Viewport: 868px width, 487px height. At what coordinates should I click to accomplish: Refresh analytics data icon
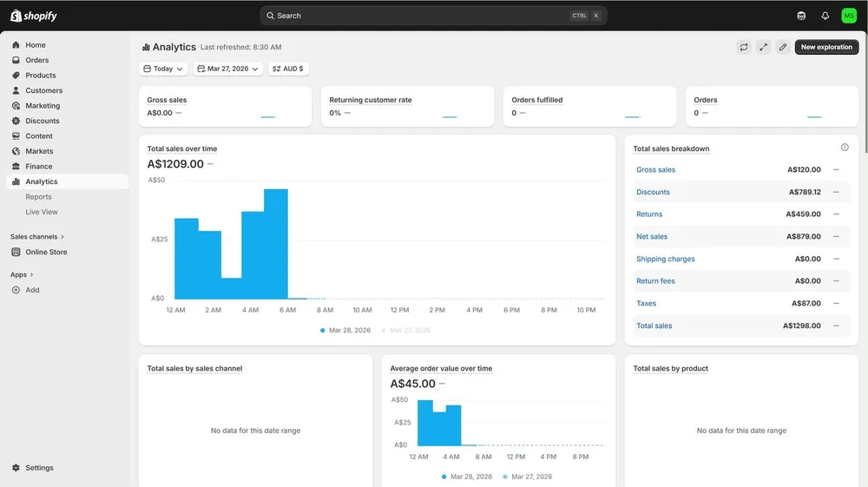744,47
